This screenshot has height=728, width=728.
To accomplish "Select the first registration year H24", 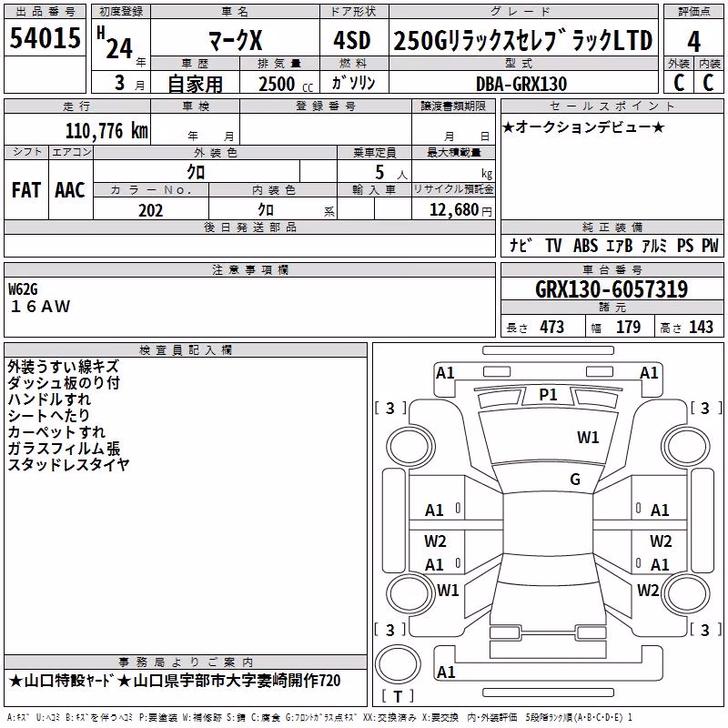I will 116,44.
